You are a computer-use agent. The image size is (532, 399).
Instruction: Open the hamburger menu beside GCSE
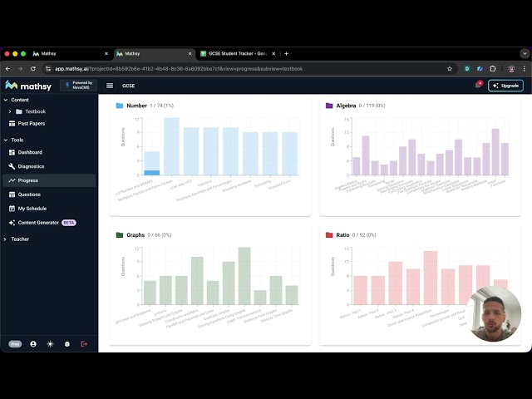pyautogui.click(x=110, y=86)
